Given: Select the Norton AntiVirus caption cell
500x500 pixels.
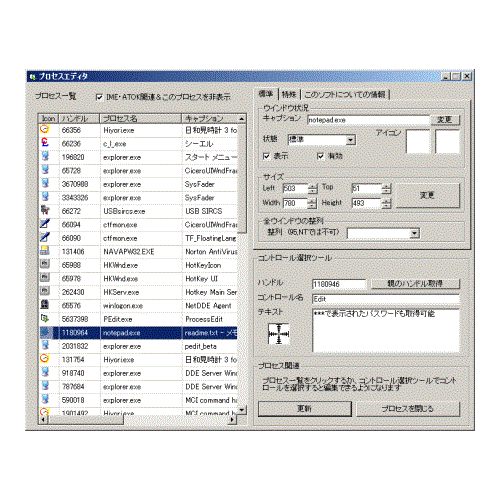Looking at the screenshot, I should [x=210, y=252].
